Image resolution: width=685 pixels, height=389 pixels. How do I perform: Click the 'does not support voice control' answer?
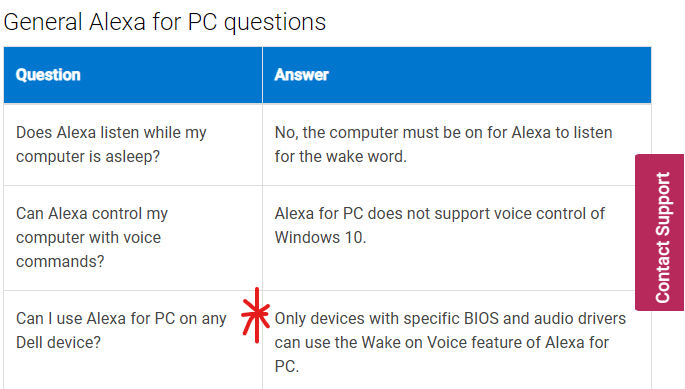pos(439,226)
